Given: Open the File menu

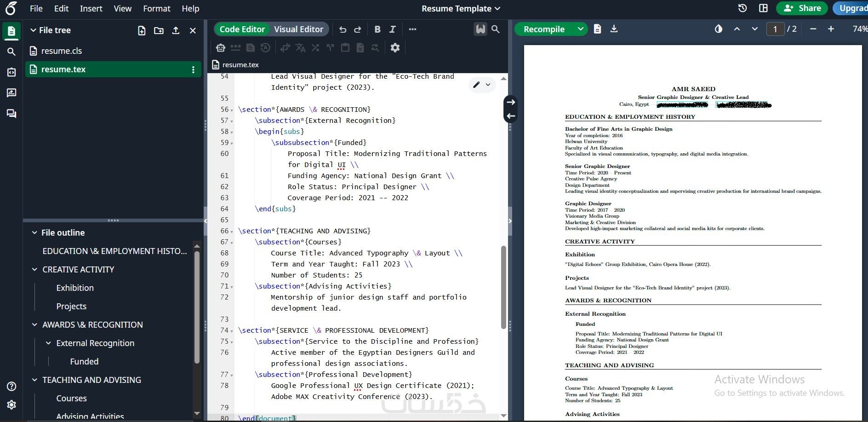Looking at the screenshot, I should point(36,9).
